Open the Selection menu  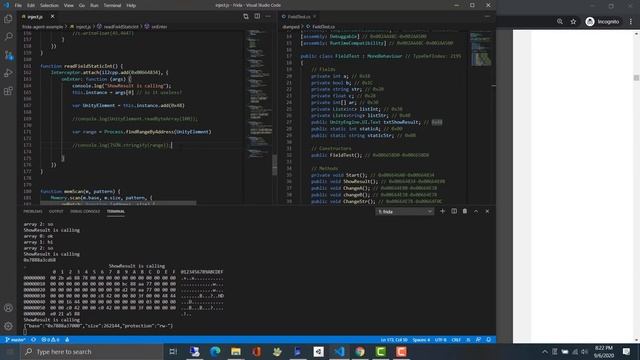point(49,5)
